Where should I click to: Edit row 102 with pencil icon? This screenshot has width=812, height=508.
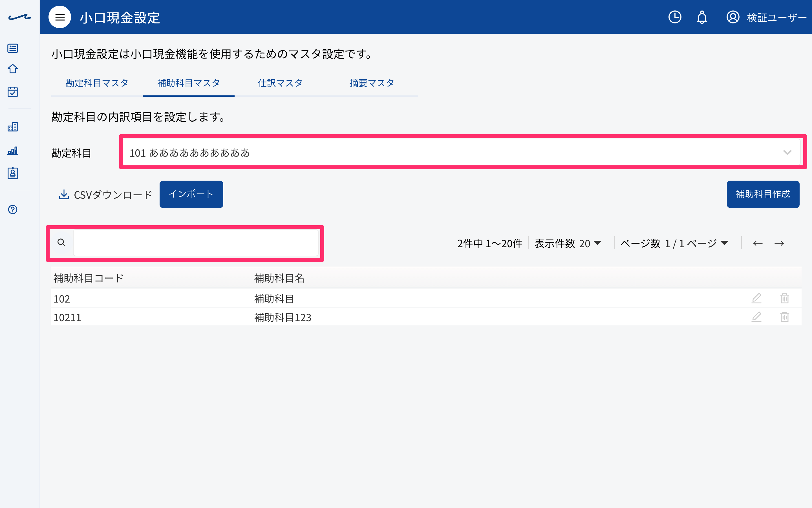(x=756, y=298)
